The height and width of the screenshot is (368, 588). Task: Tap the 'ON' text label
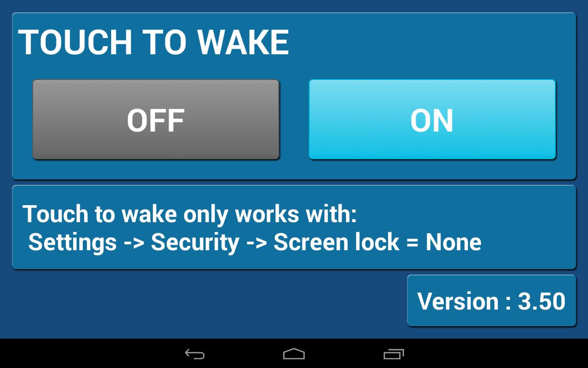pyautogui.click(x=432, y=121)
